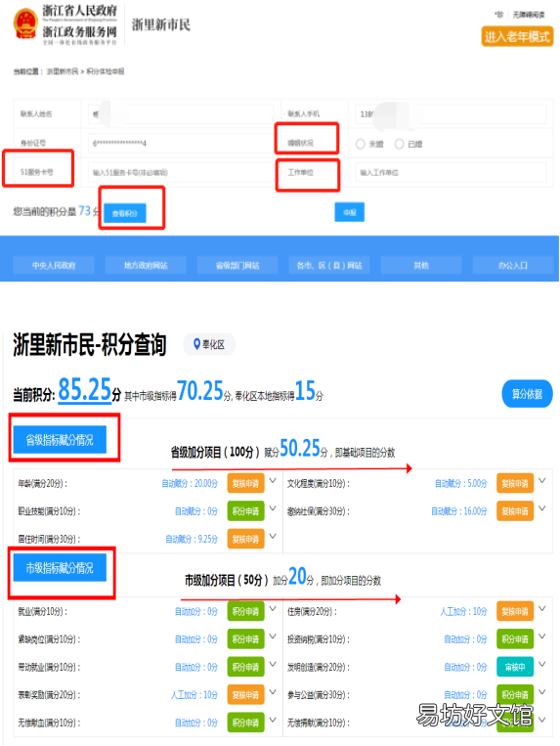Click the 身份证号 input field

coord(181,143)
